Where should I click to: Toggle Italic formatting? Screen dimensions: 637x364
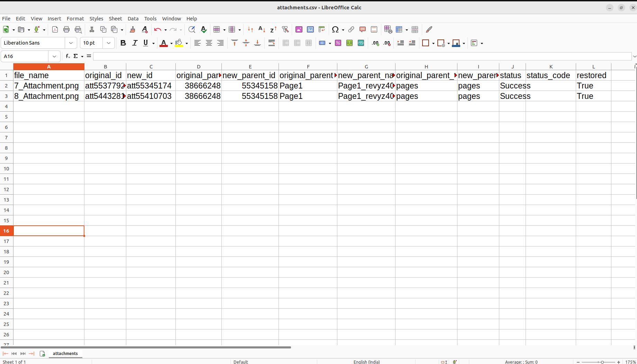tap(135, 43)
